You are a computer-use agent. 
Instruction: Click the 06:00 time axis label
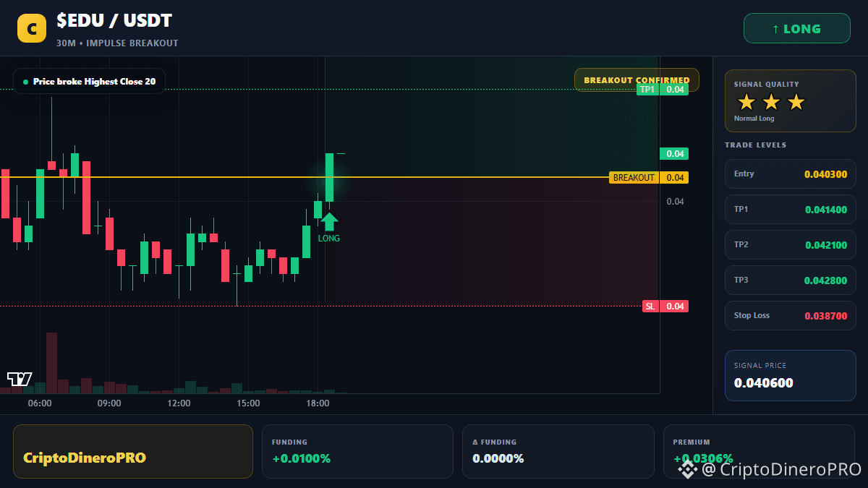pyautogui.click(x=40, y=403)
